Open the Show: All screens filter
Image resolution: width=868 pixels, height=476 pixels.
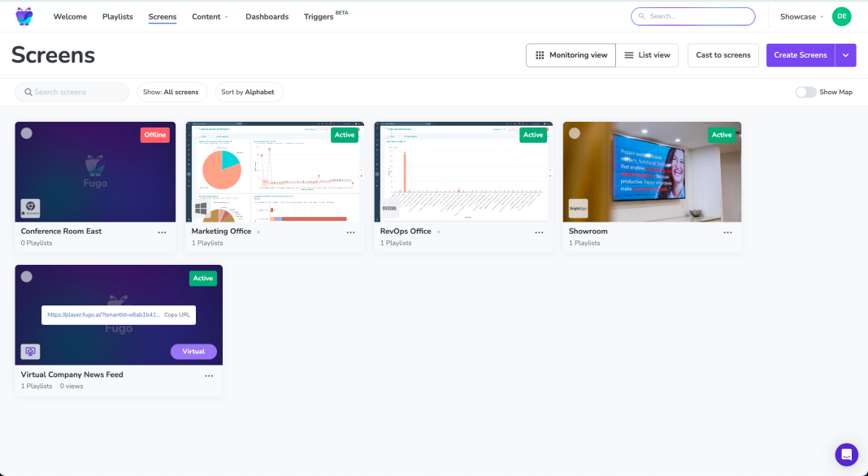coord(171,92)
